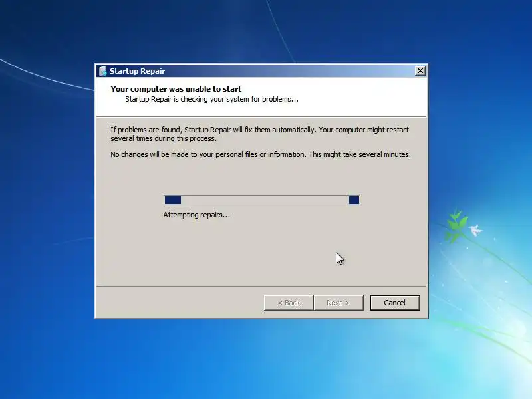This screenshot has width=532, height=399.
Task: Click 'Your computer was unable to start' heading
Action: 176,89
